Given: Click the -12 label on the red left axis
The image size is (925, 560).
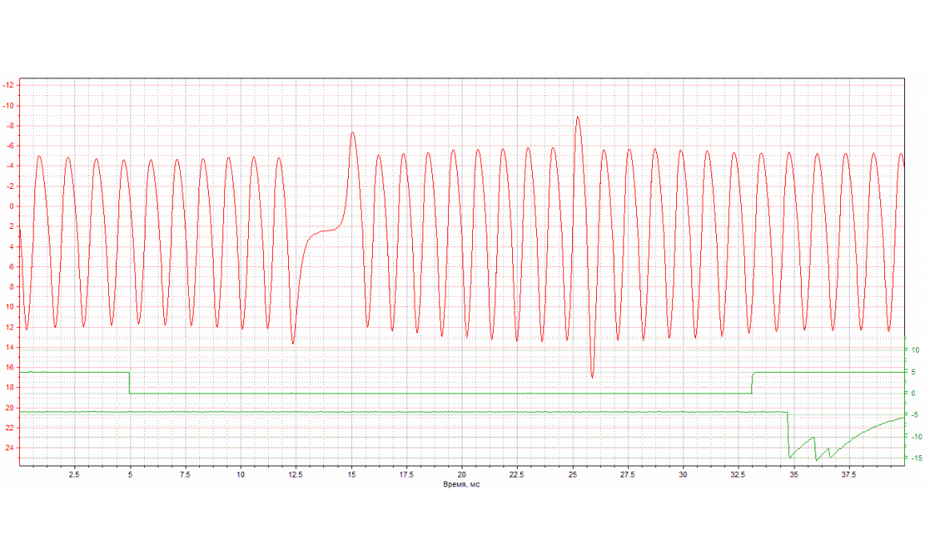Looking at the screenshot, I should 8,86.
